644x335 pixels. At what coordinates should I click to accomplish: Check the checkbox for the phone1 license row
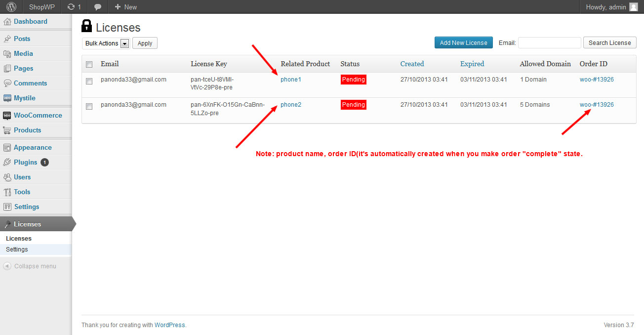(89, 81)
